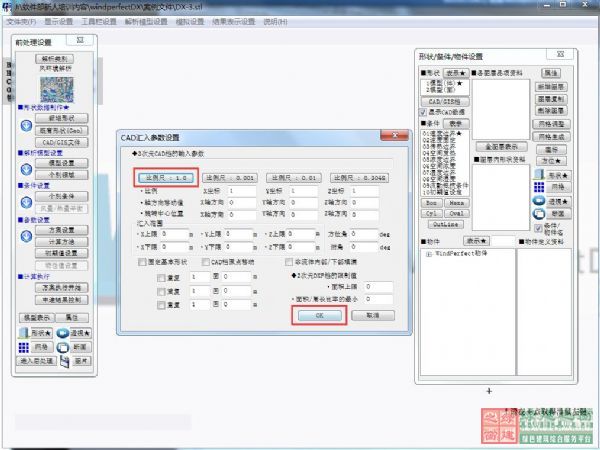Expand the WindPerfect物件 tree node

pyautogui.click(x=428, y=256)
